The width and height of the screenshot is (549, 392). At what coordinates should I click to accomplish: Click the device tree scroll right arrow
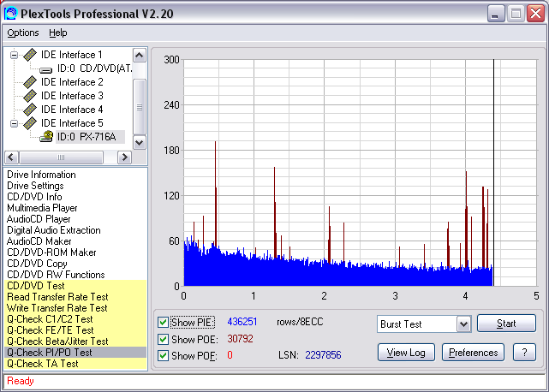coord(124,157)
